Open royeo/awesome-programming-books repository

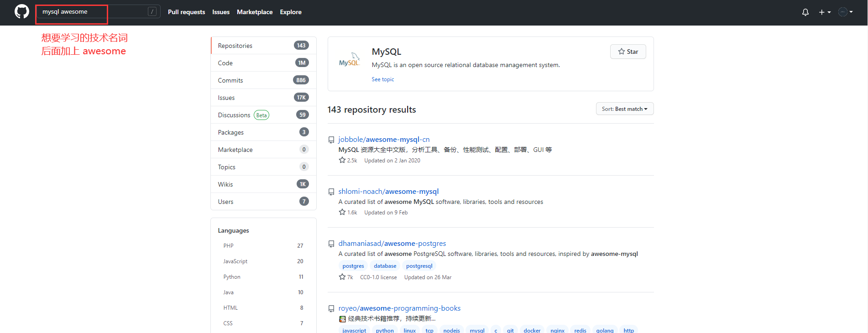pos(399,308)
